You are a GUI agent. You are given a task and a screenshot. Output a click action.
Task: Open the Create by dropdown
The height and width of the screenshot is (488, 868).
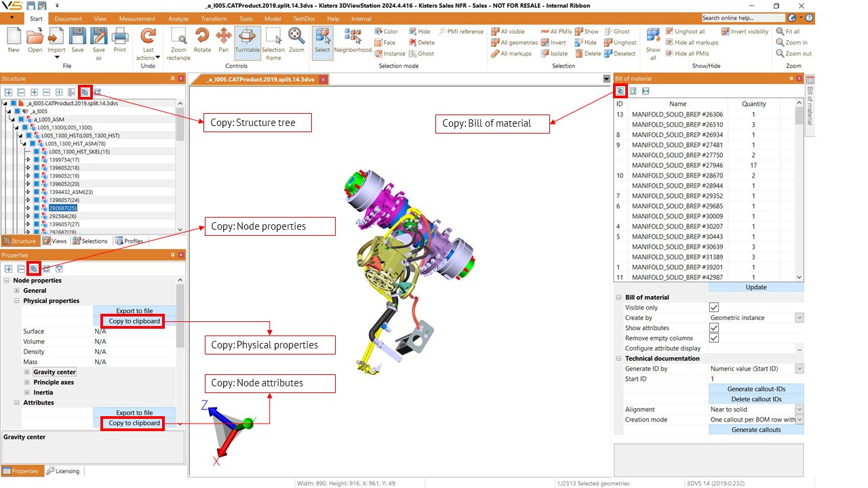(x=800, y=318)
